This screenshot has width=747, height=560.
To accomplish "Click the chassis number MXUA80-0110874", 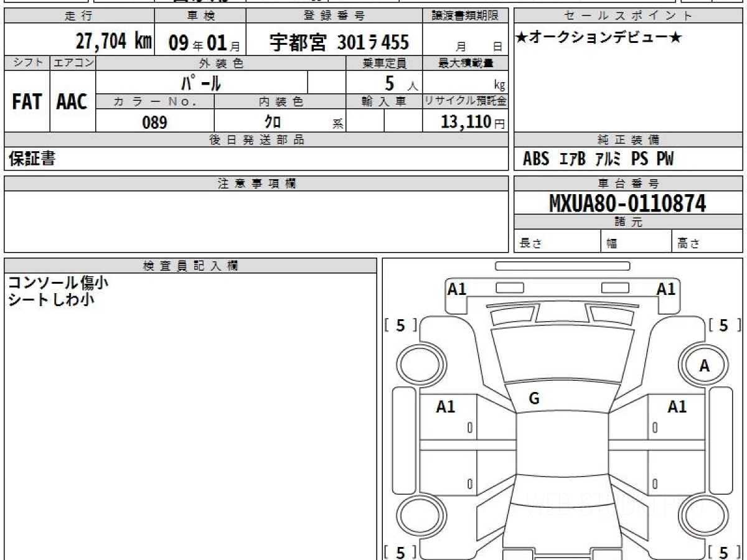I will point(627,203).
